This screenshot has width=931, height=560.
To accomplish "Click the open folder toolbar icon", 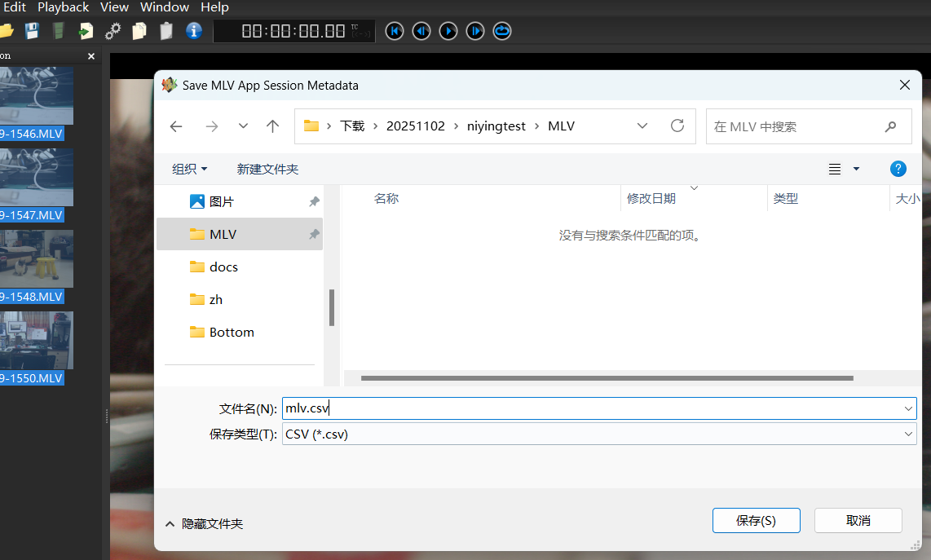I will pyautogui.click(x=6, y=31).
